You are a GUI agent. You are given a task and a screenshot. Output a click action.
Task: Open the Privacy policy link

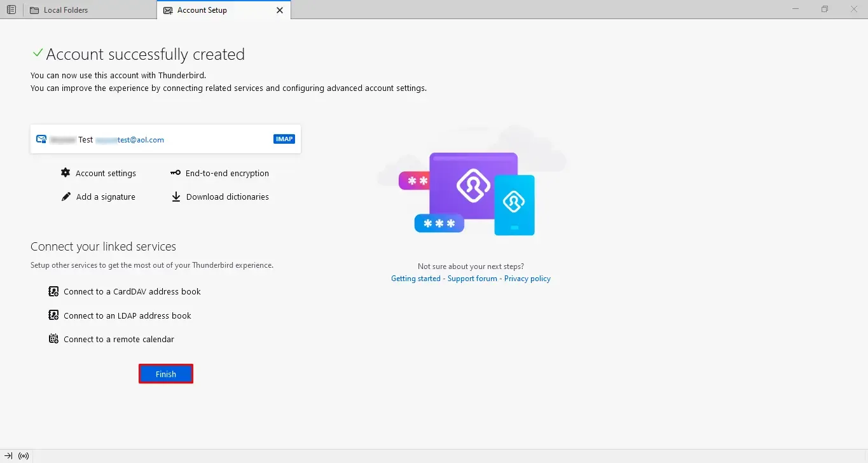(x=527, y=279)
